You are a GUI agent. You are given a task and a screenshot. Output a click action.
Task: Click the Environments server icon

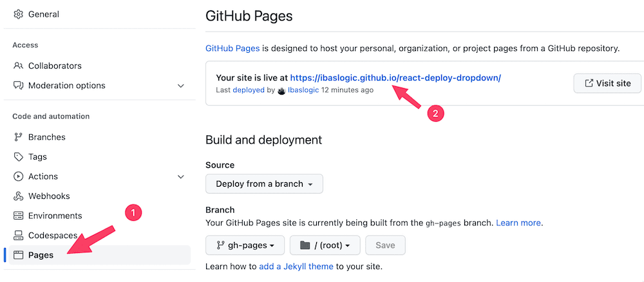18,216
